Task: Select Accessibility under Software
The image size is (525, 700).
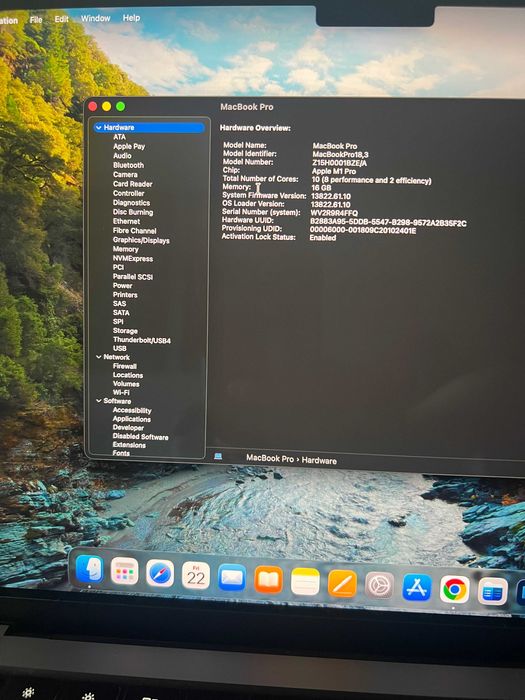Action: click(132, 410)
